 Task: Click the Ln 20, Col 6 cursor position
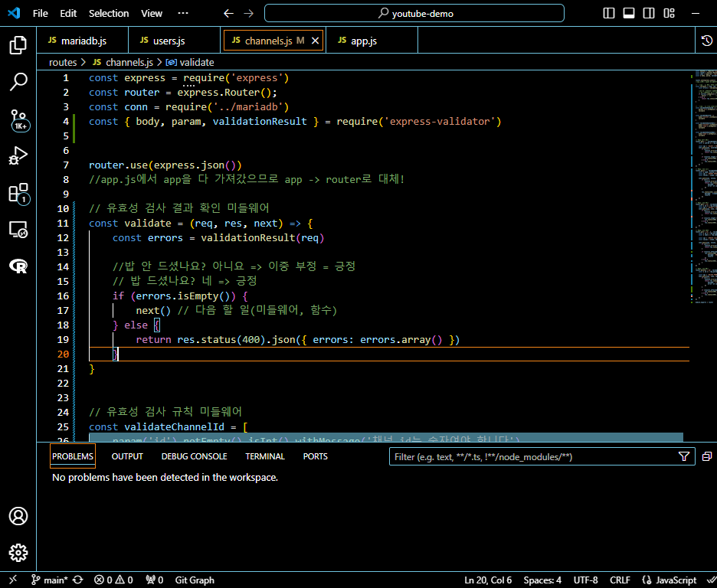pyautogui.click(x=488, y=580)
